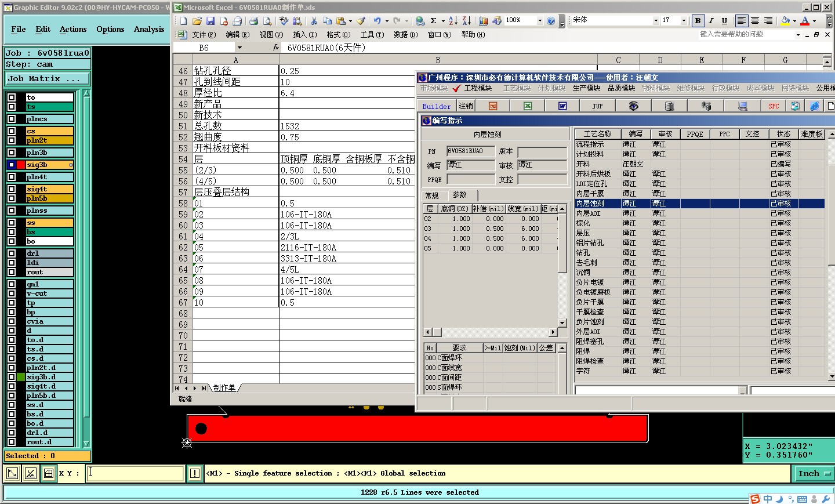Screen dimensions: 835x504
Task: Click the computer monitor icon in module toolbar
Action: [742, 106]
